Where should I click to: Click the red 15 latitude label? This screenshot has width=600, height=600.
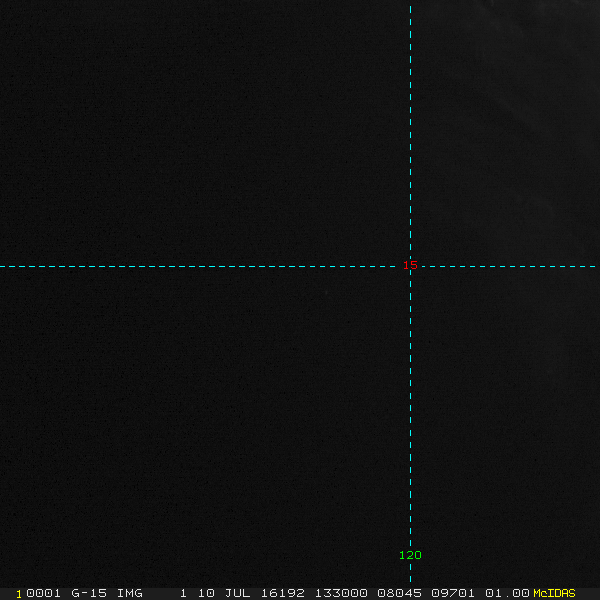click(410, 266)
